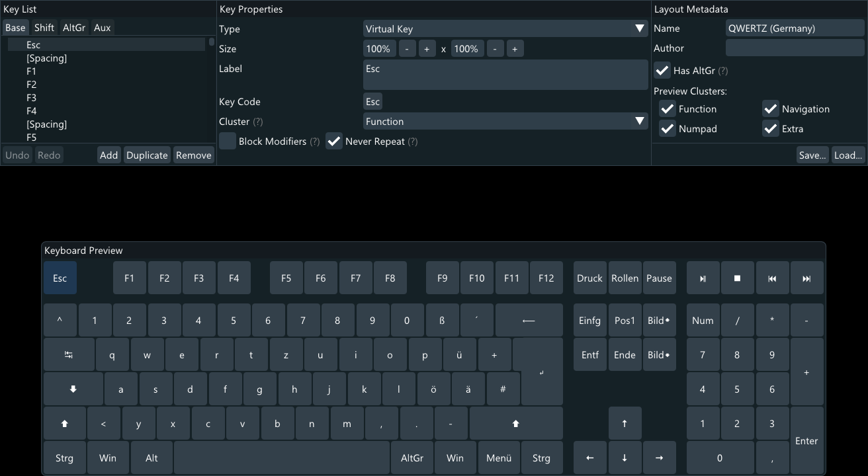Screen dimensions: 868x476
Task: Enable the Block Modifiers checkbox
Action: [x=227, y=141]
